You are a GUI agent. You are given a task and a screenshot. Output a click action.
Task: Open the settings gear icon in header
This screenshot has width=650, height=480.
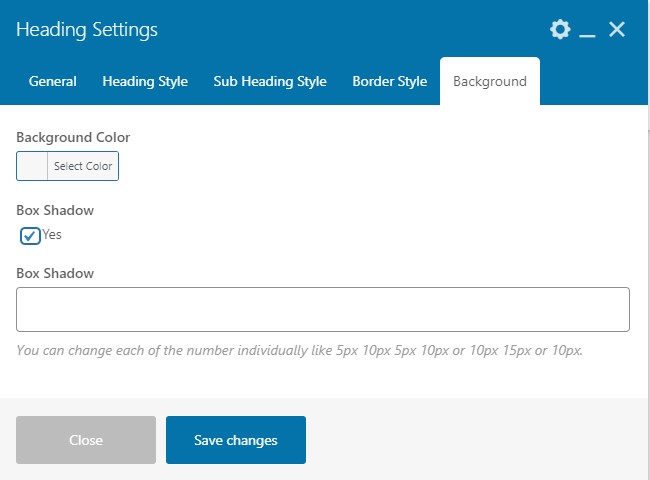(x=560, y=30)
